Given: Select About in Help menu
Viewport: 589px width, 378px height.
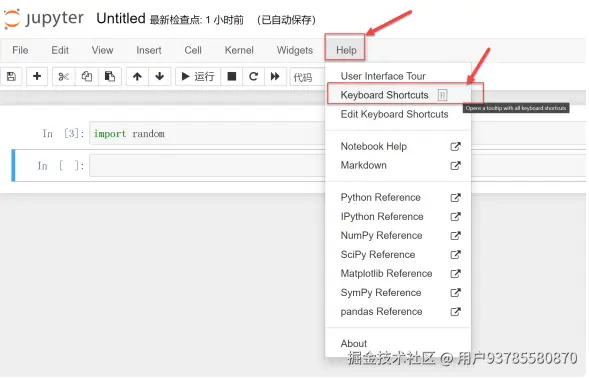Looking at the screenshot, I should tap(398, 343).
